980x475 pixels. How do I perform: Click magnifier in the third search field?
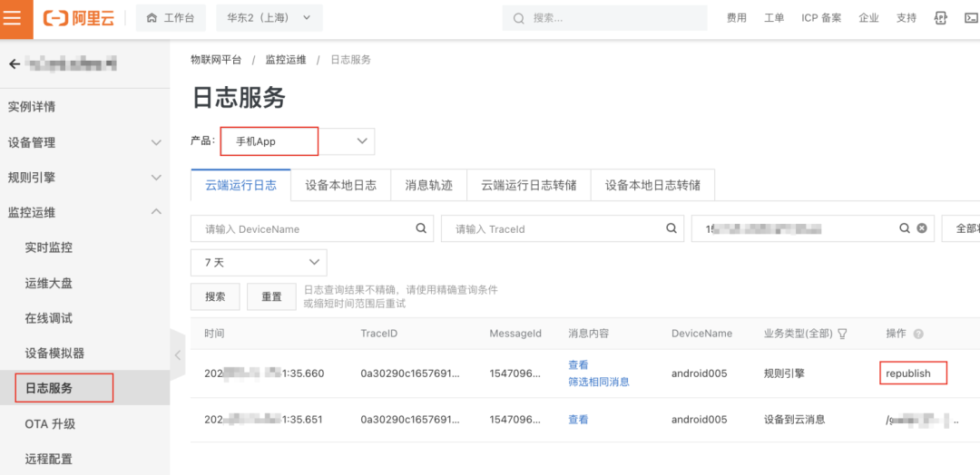[905, 228]
